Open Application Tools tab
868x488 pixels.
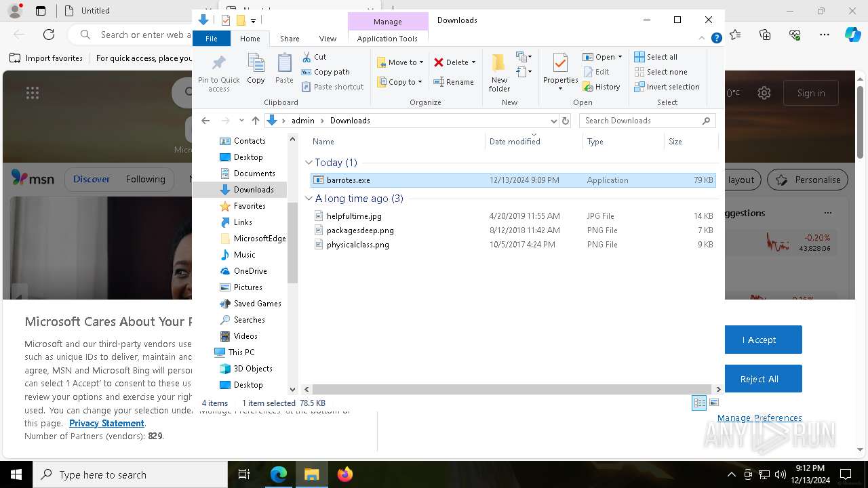[387, 39]
